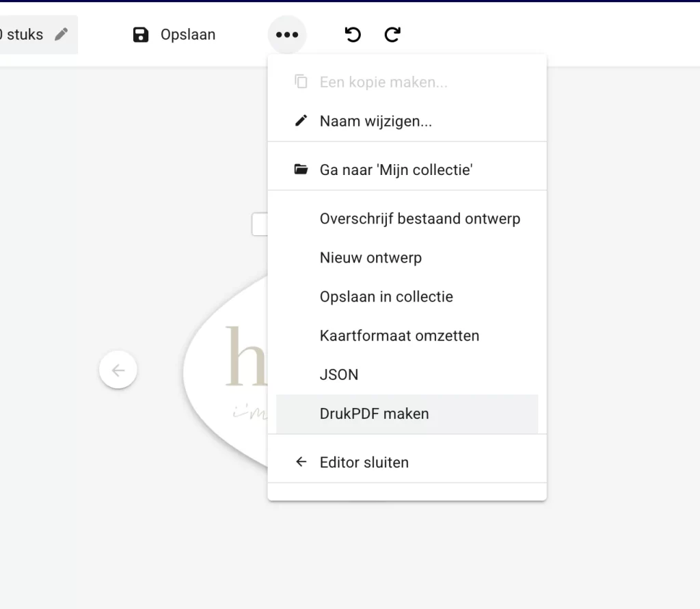This screenshot has height=609, width=700.
Task: Select 'Overschrijf bestaand ontwerp' menu entry
Action: pyautogui.click(x=420, y=219)
